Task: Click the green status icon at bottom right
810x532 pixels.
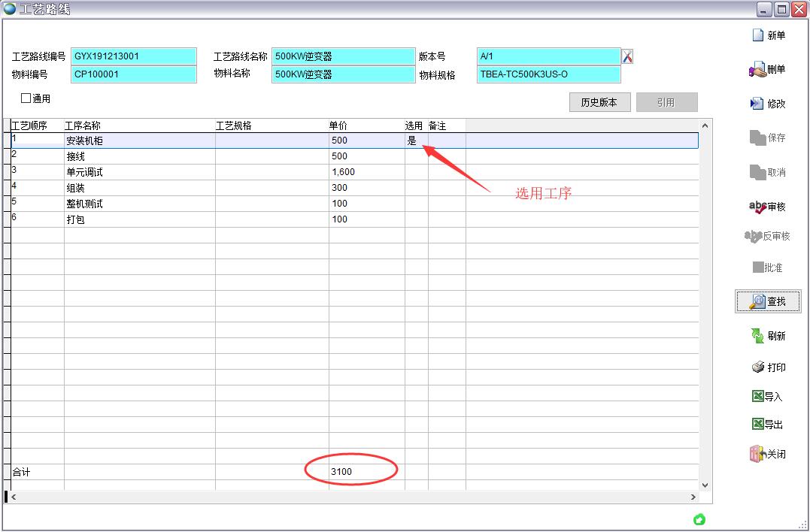Action: coord(699,519)
